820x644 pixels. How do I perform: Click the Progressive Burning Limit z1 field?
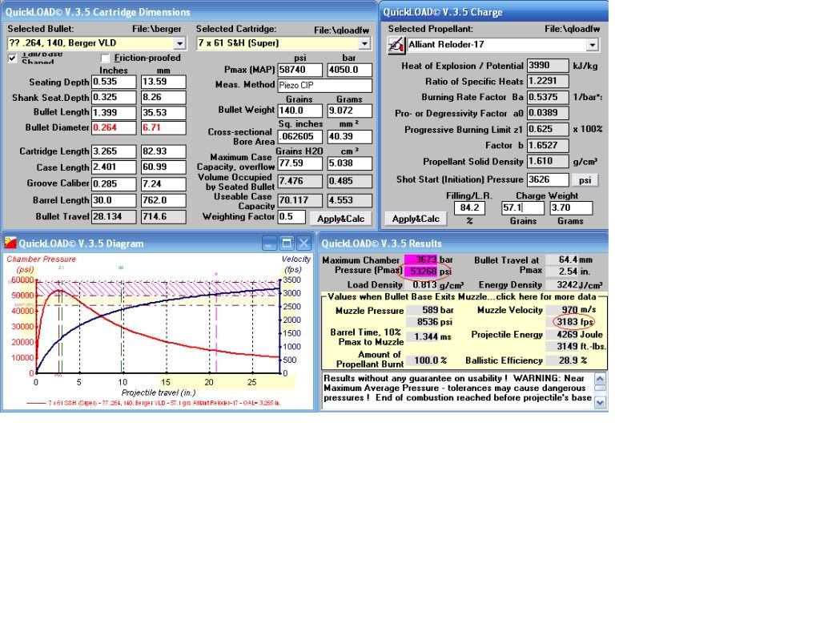point(548,129)
